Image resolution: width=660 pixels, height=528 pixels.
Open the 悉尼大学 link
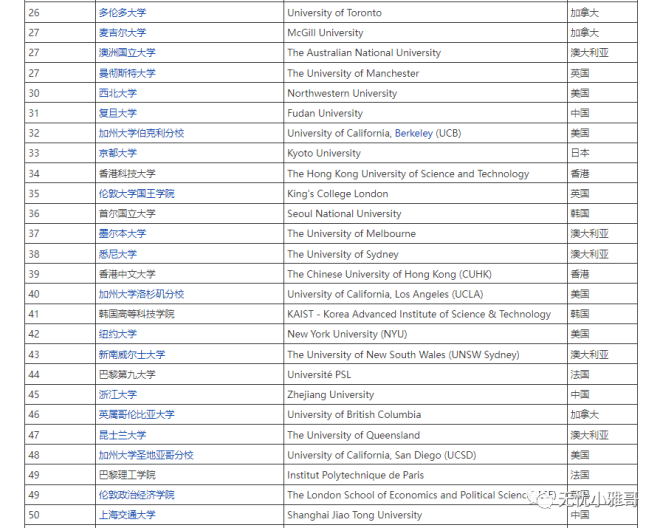(117, 254)
